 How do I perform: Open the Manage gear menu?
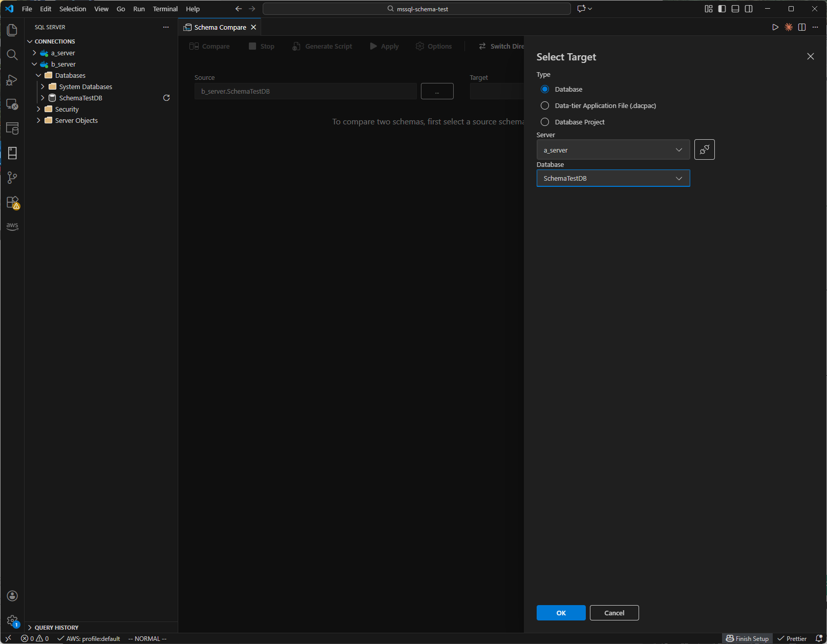pyautogui.click(x=12, y=621)
